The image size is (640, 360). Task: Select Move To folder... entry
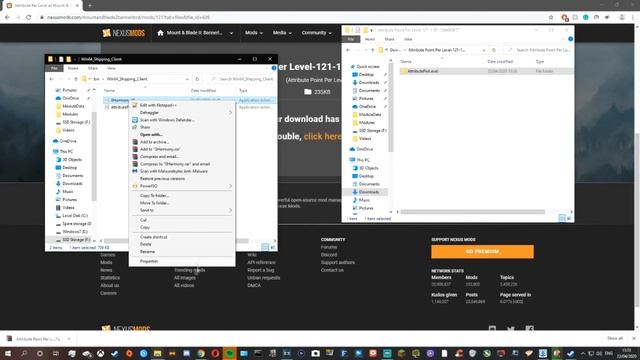click(155, 203)
